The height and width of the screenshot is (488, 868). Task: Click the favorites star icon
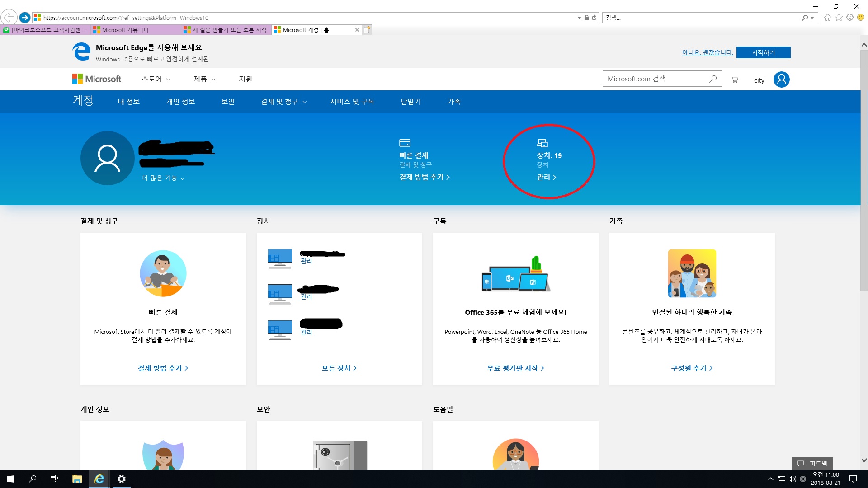click(839, 18)
